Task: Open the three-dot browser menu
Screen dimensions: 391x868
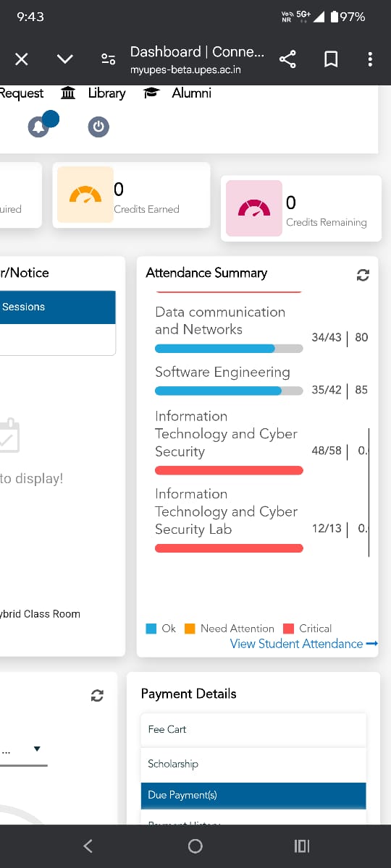Action: tap(370, 59)
